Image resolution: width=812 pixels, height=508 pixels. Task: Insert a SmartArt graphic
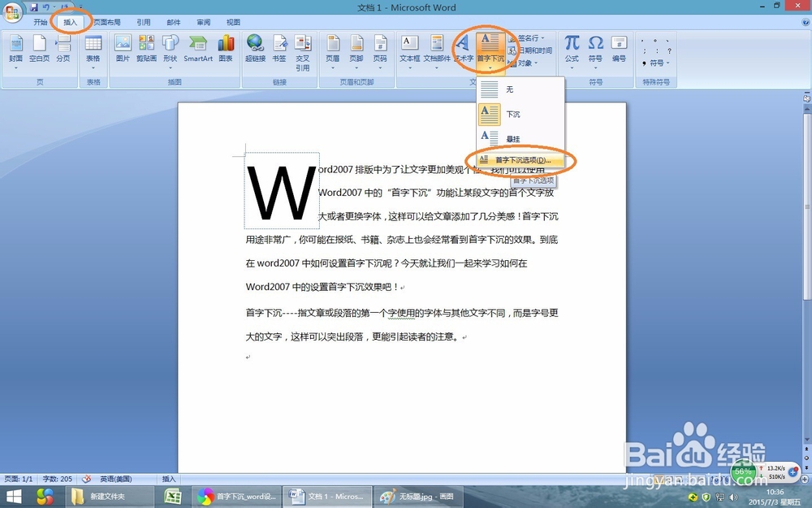[198, 50]
